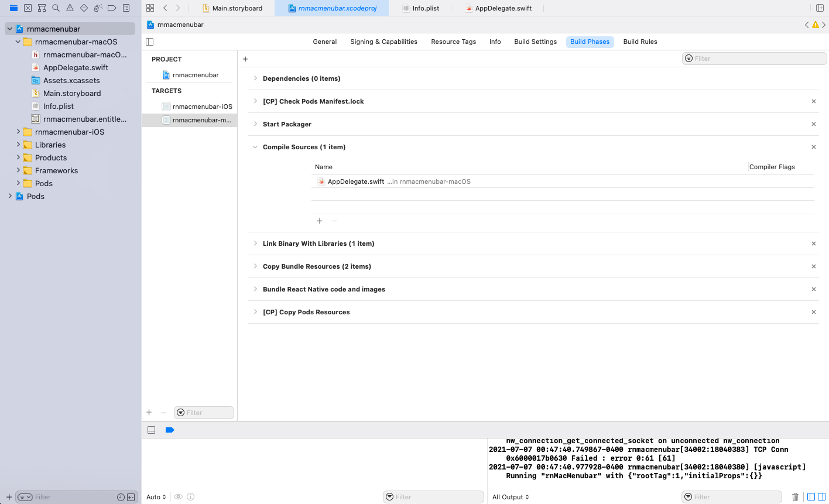Open the Build Rules tab

(640, 42)
